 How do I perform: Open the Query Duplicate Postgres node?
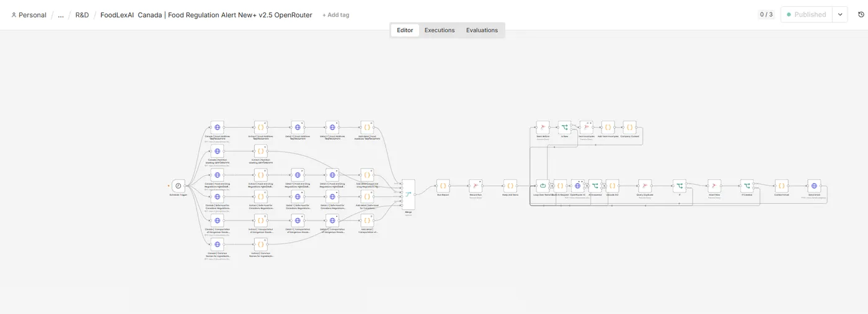coord(645,185)
